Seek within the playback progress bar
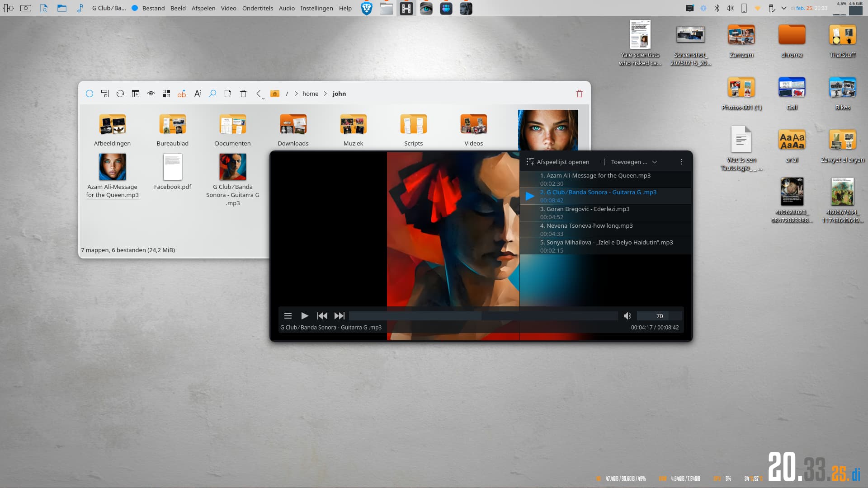The image size is (868, 488). tap(483, 316)
